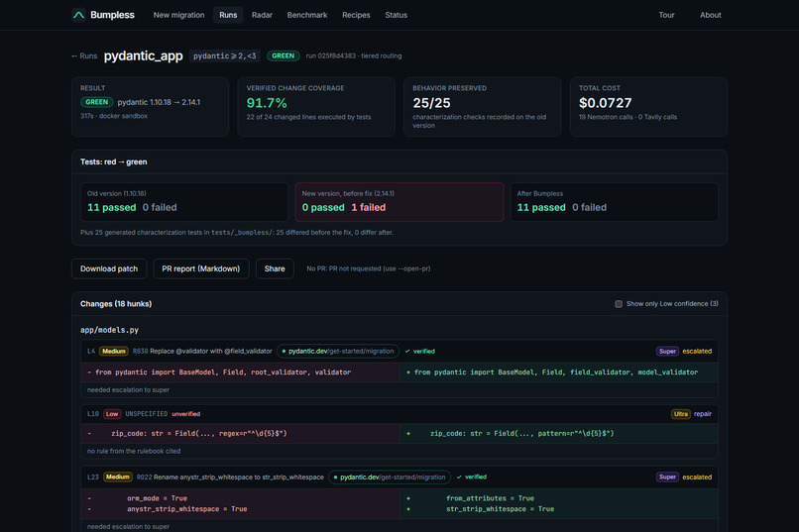Click the added zip_code pattern line
This screenshot has height=532, width=799.
[x=559, y=434]
